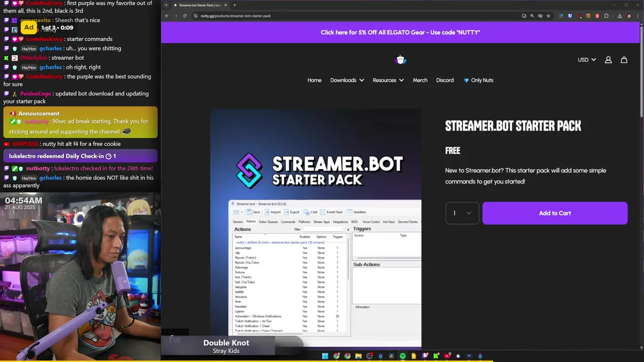The width and height of the screenshot is (644, 362).
Task: Click the Stray Kids artist label
Action: pos(226,351)
